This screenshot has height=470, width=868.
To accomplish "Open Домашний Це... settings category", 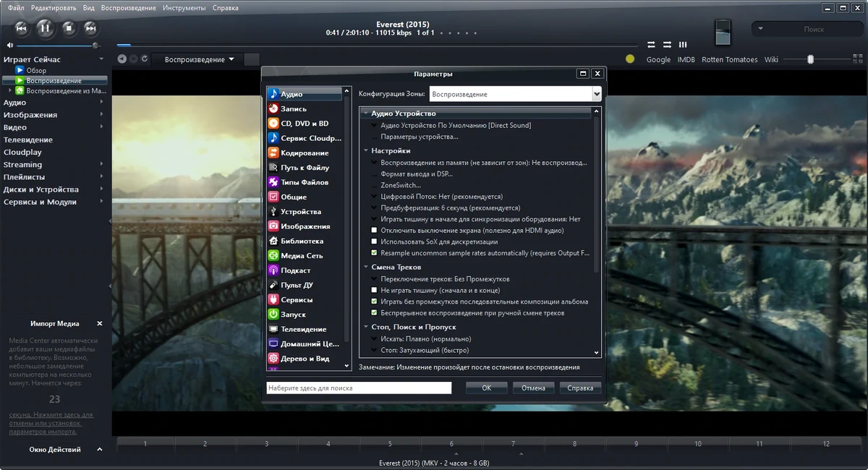I will pos(305,344).
